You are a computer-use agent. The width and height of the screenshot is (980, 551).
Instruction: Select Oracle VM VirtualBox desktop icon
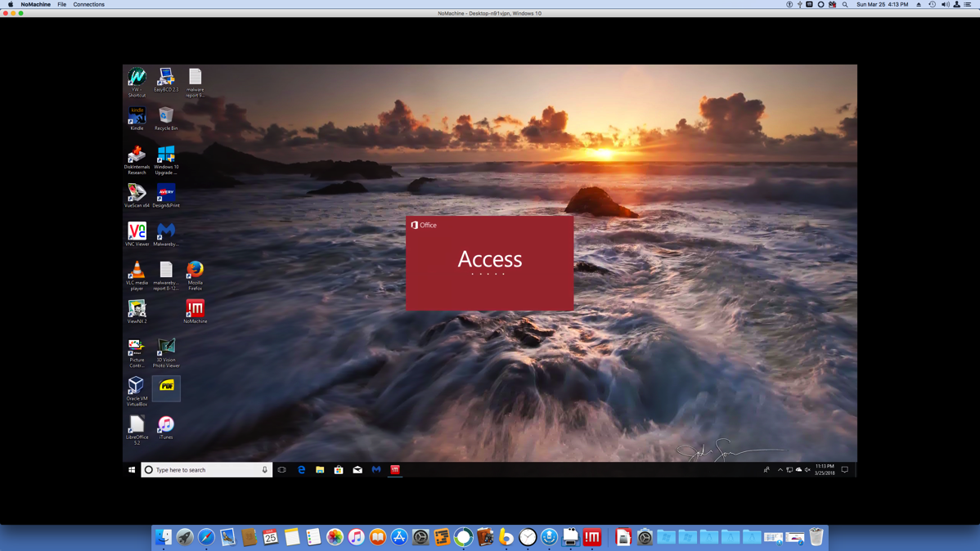pos(137,392)
